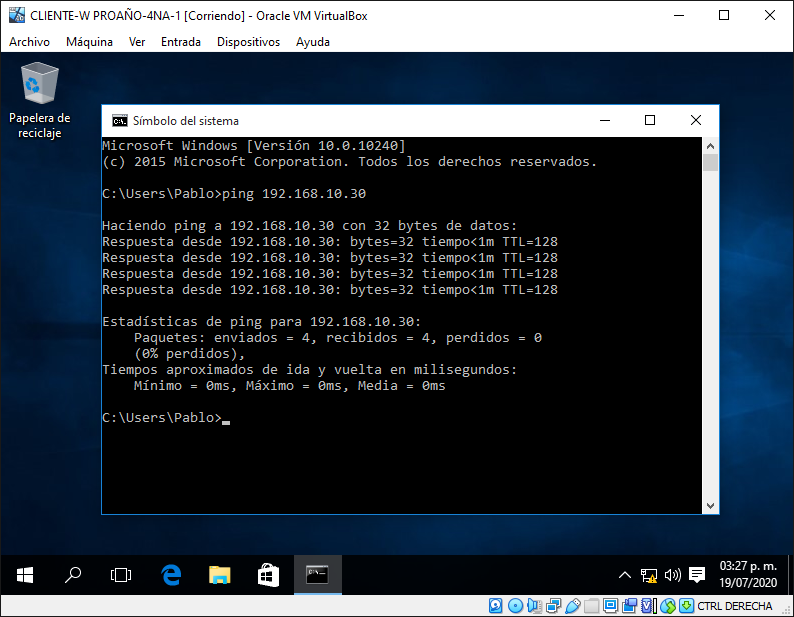
Task: Click the 'Tiempos aproximados de ida y vuelta' line
Action: pos(309,370)
